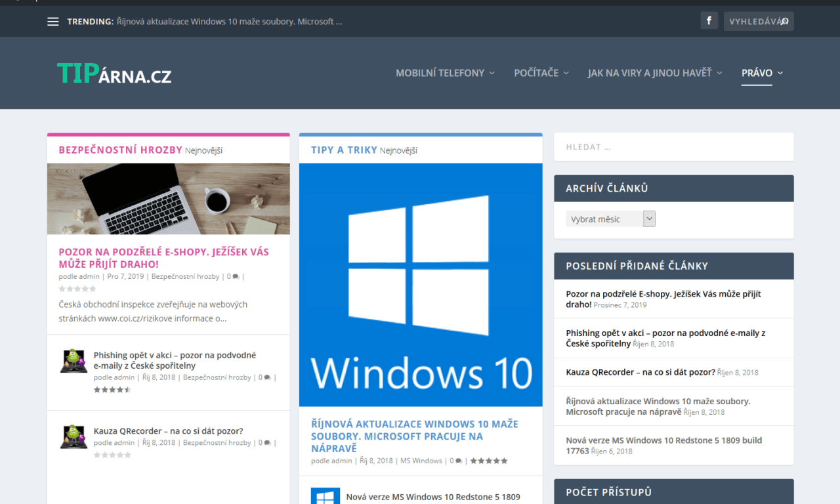Open the Vybrat měsíc archive dropdown
The width and height of the screenshot is (840, 504).
[610, 219]
